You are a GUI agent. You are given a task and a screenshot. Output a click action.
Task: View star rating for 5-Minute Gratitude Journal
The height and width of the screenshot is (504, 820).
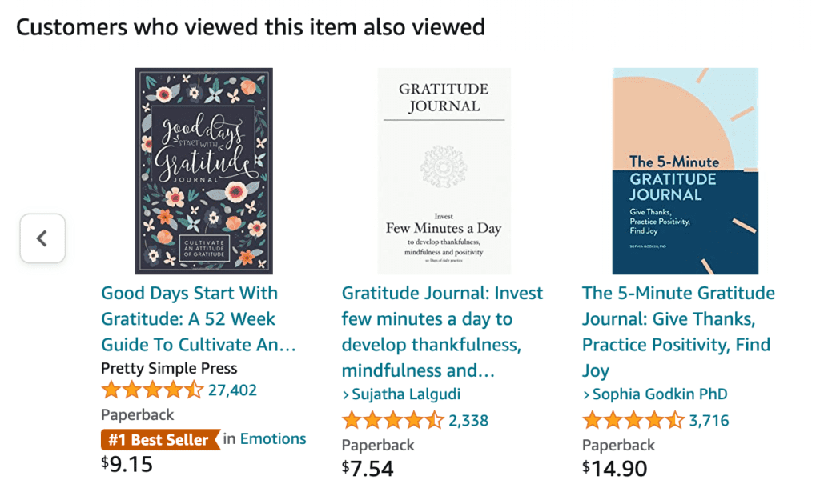point(633,420)
